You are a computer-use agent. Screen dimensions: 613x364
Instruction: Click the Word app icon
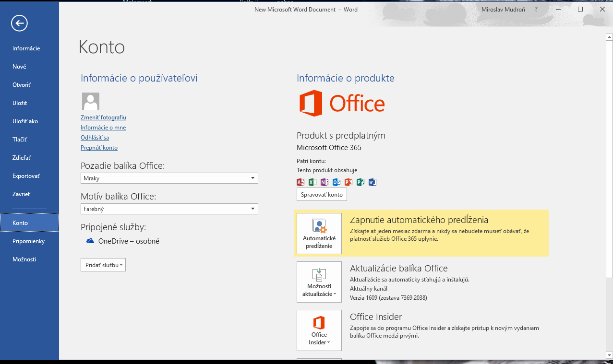point(373,182)
